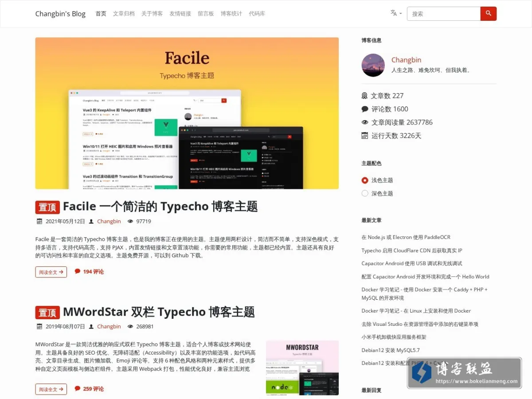
Task: Select the 首页 nav item
Action: pyautogui.click(x=101, y=14)
